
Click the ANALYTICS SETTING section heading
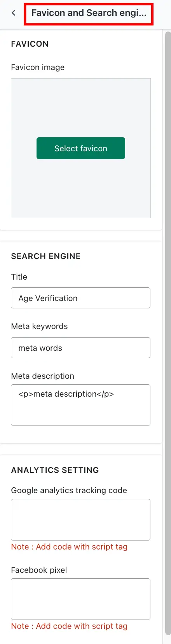[x=55, y=470]
